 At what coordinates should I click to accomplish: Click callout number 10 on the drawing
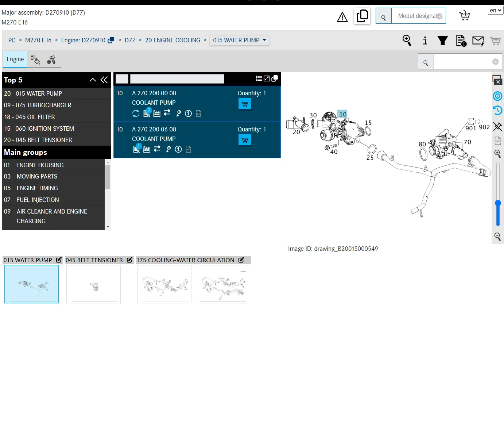pos(342,114)
